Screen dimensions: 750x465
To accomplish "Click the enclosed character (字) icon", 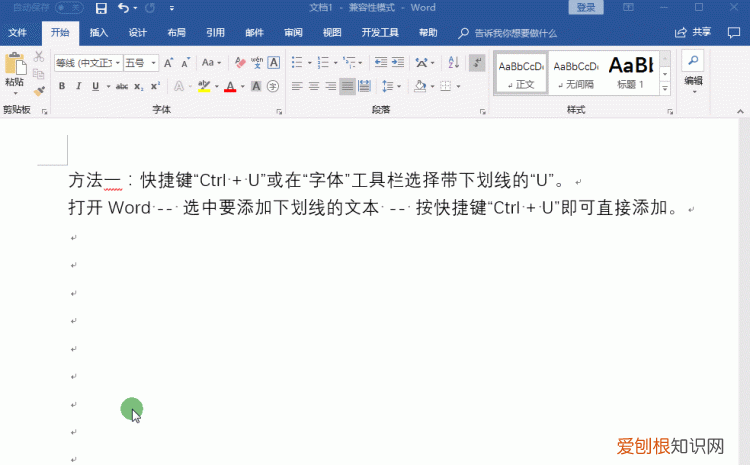I will pyautogui.click(x=273, y=86).
